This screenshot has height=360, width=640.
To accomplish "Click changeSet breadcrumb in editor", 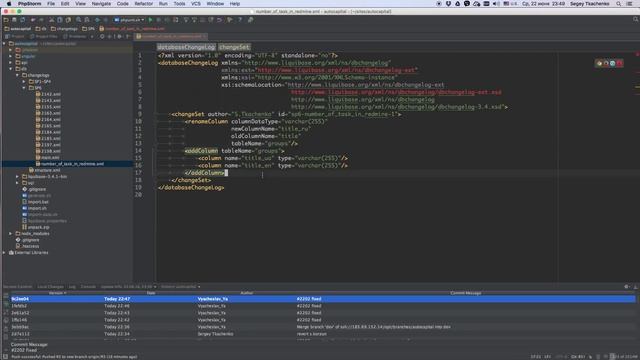I will tap(234, 47).
